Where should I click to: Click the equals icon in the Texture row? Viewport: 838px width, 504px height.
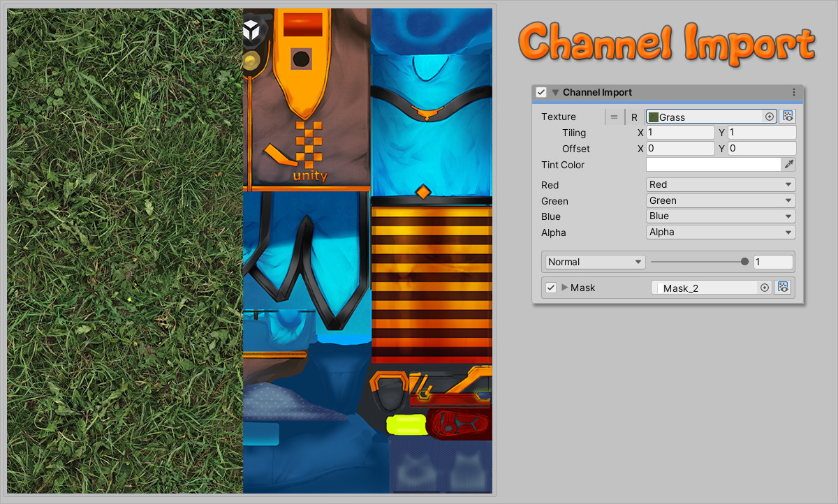[615, 117]
